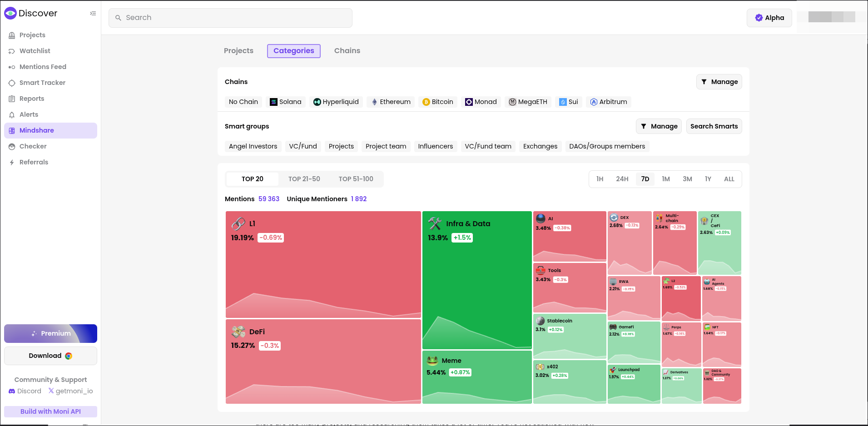Click the Discord icon in Community & Support
The width and height of the screenshot is (868, 426).
pyautogui.click(x=12, y=391)
